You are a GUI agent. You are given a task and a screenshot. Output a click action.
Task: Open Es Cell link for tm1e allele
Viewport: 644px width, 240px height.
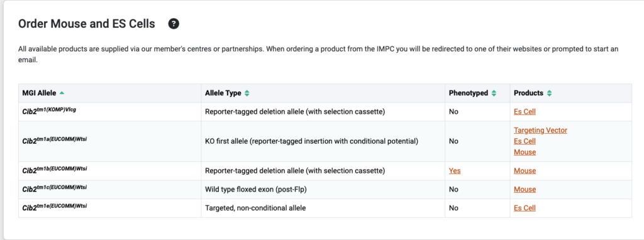(x=525, y=208)
